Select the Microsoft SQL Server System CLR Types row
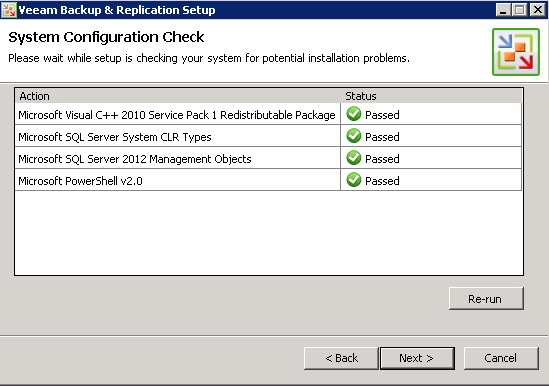This screenshot has height=386, width=549. click(268, 136)
